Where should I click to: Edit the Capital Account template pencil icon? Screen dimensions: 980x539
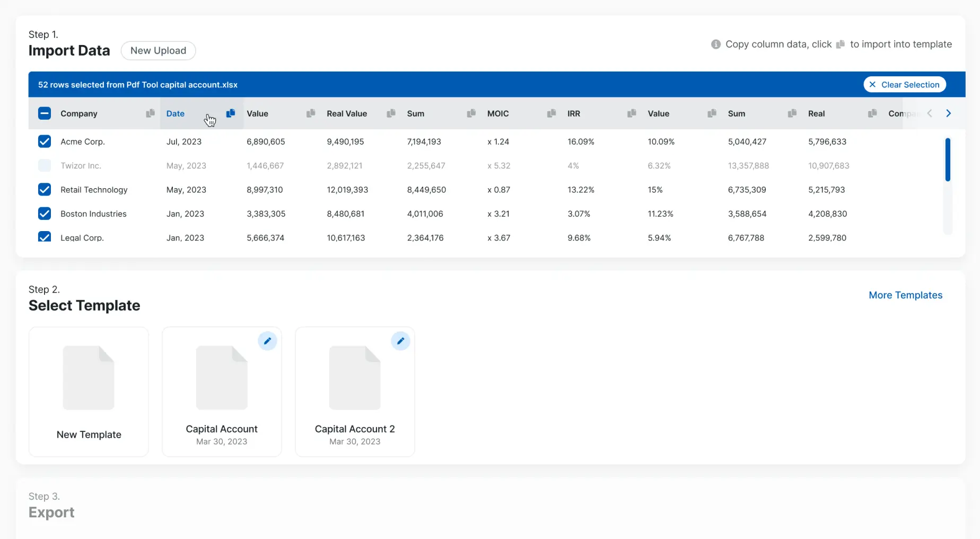(267, 341)
